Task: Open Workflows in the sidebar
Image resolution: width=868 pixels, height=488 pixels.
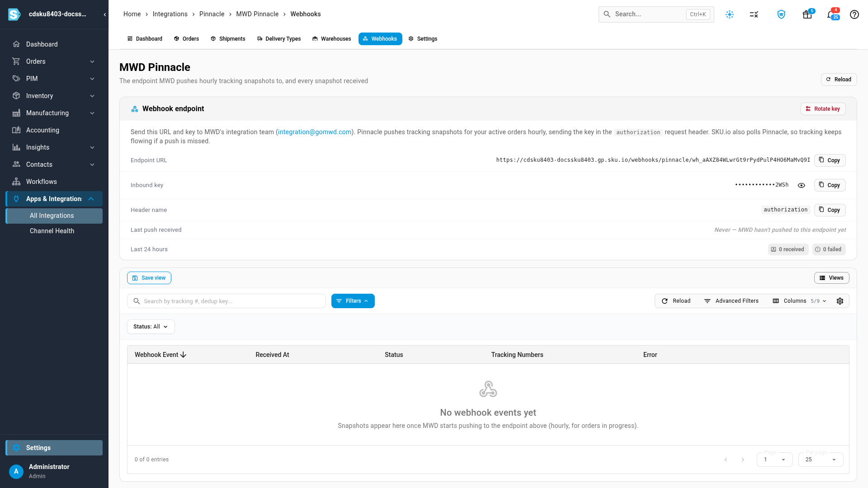Action: point(54,182)
